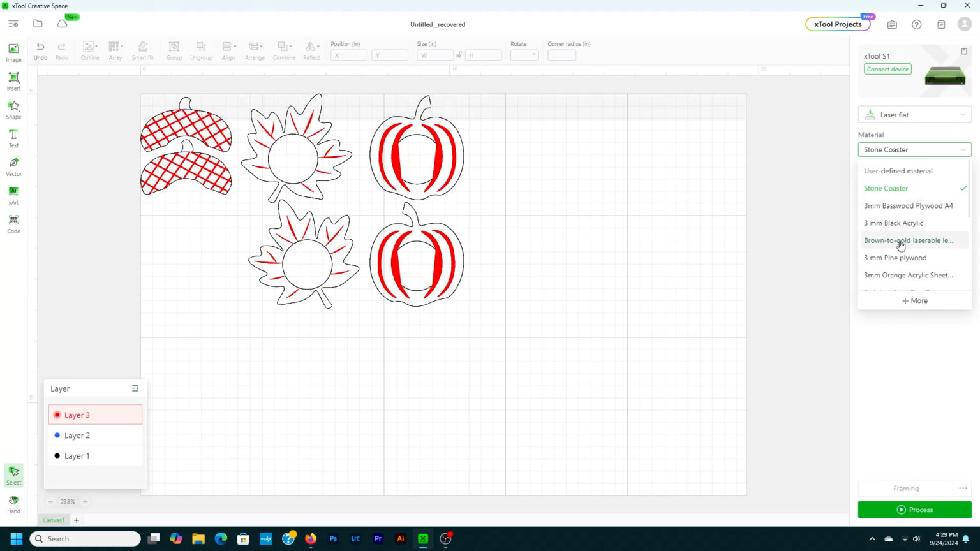This screenshot has height=551, width=980.
Task: Toggle the size aspect ratio lock
Action: click(x=459, y=55)
